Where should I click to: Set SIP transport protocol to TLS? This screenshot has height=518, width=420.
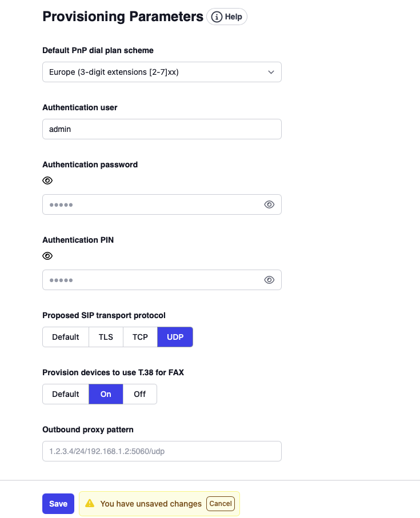point(106,337)
